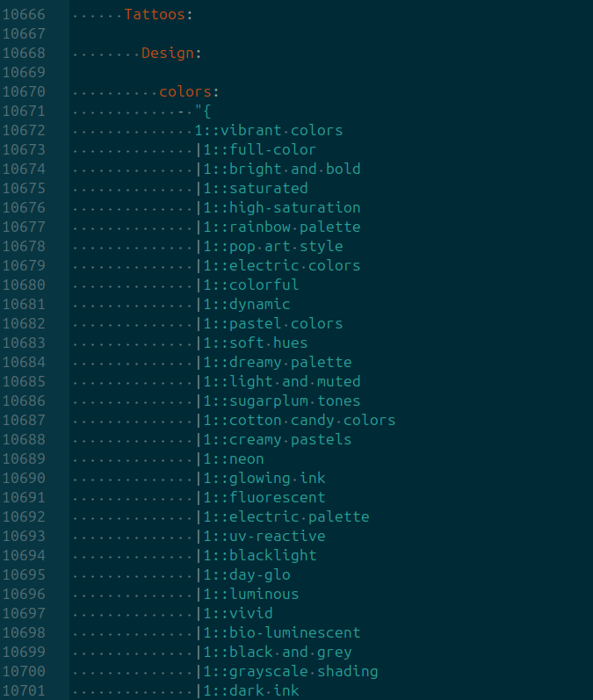Click line number 10689 beside neon
Screen dimensions: 593x700
[24, 459]
